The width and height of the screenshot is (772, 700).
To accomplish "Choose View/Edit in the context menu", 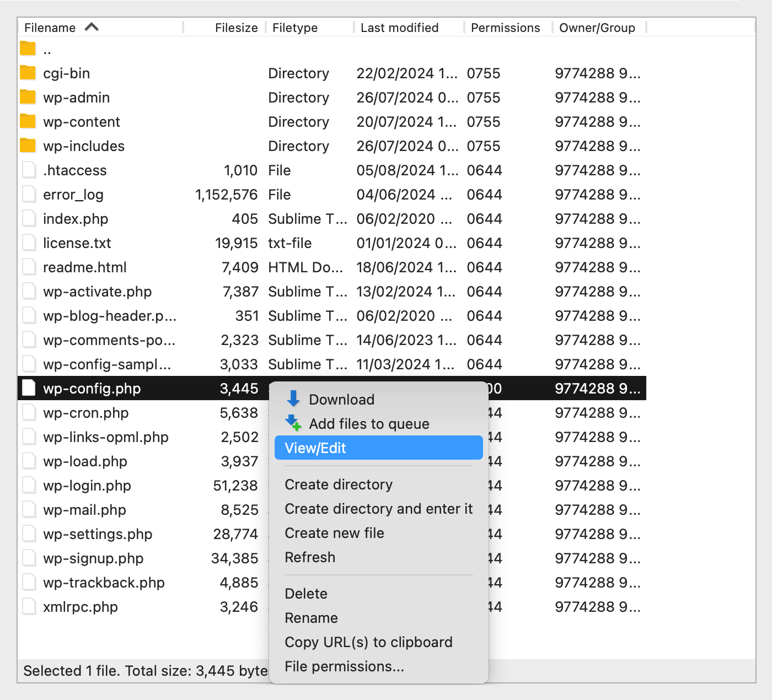I will point(378,448).
